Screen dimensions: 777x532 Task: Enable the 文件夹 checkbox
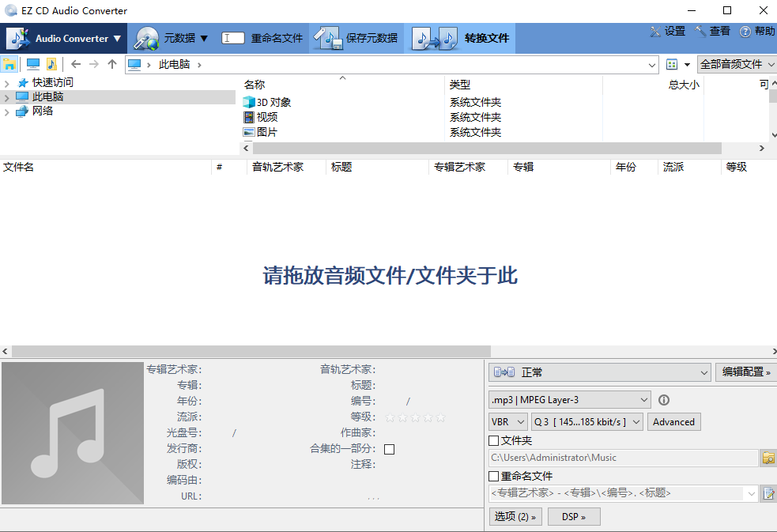click(493, 440)
